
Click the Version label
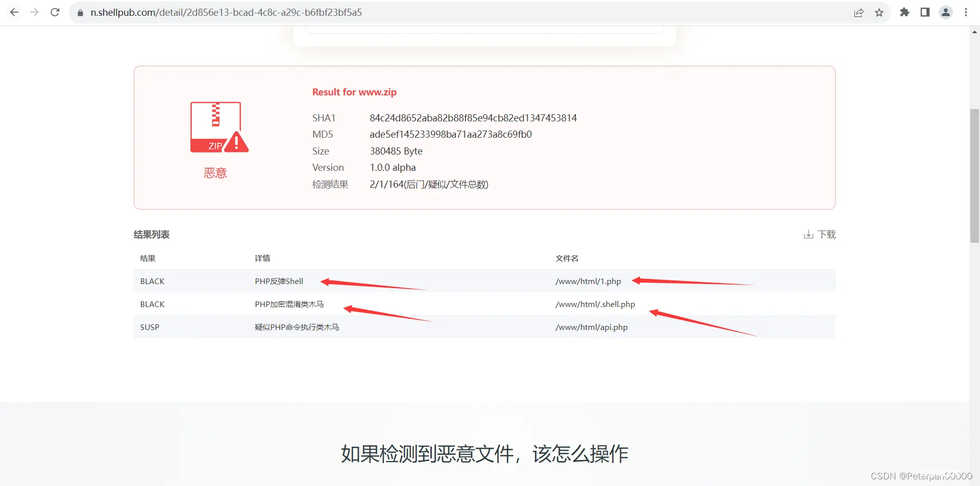coord(328,167)
